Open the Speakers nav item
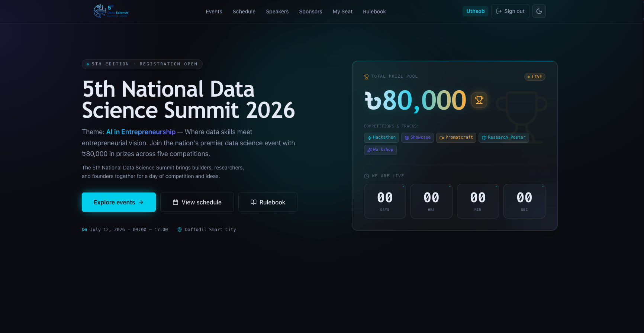This screenshot has height=333, width=644. 277,12
